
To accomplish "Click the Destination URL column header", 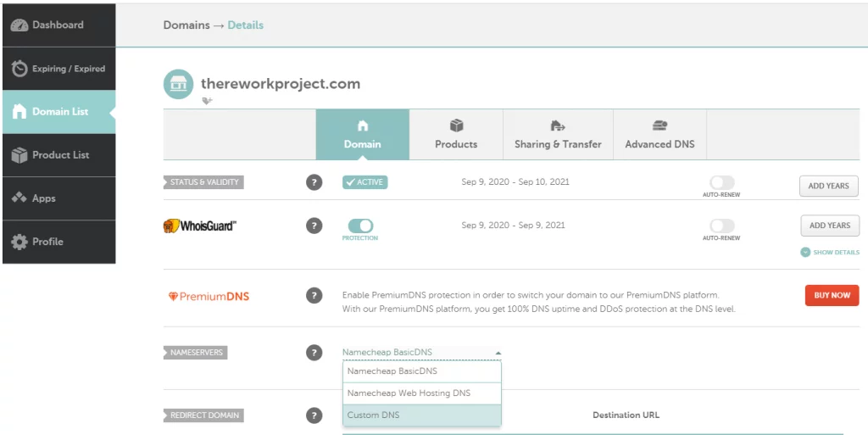I will [x=626, y=415].
